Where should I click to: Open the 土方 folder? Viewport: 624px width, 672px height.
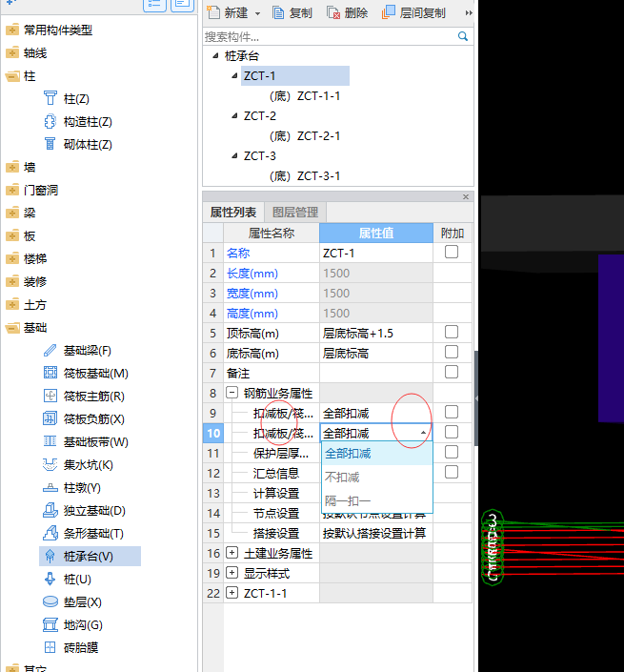point(12,304)
